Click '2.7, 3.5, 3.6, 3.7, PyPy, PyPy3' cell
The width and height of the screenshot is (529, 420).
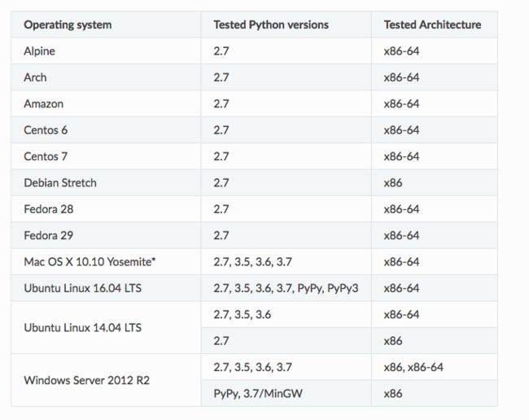[x=286, y=288]
